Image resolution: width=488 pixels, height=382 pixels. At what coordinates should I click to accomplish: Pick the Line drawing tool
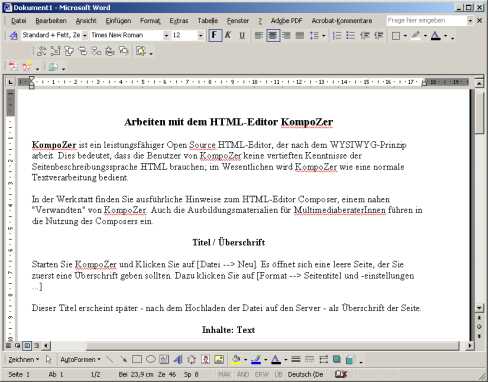(110, 359)
